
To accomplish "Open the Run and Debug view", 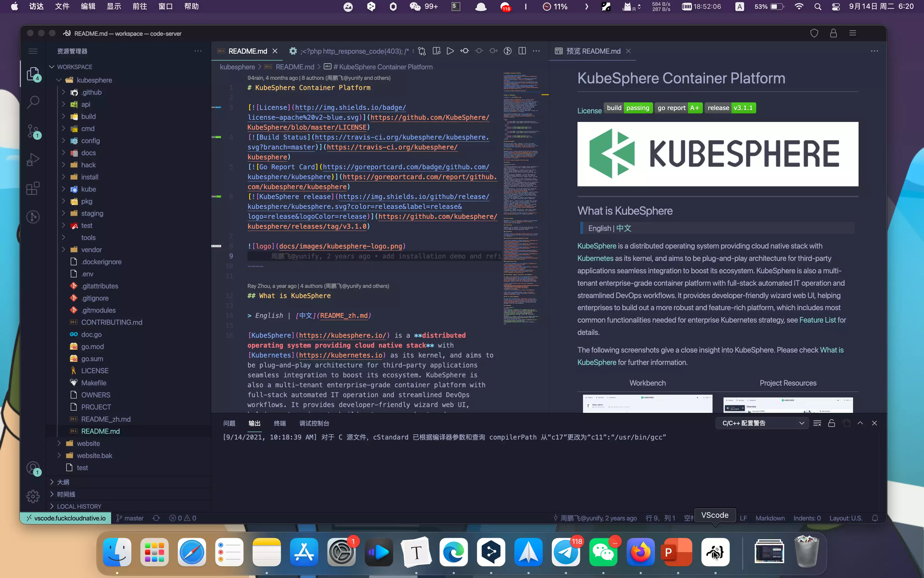I will point(33,159).
